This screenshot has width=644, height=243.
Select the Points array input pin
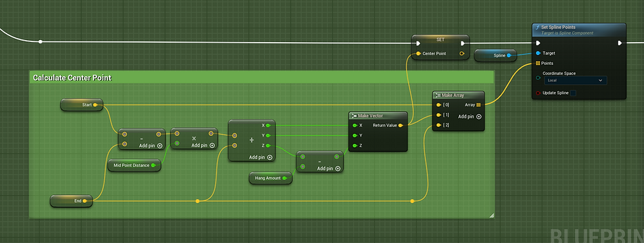tap(538, 63)
